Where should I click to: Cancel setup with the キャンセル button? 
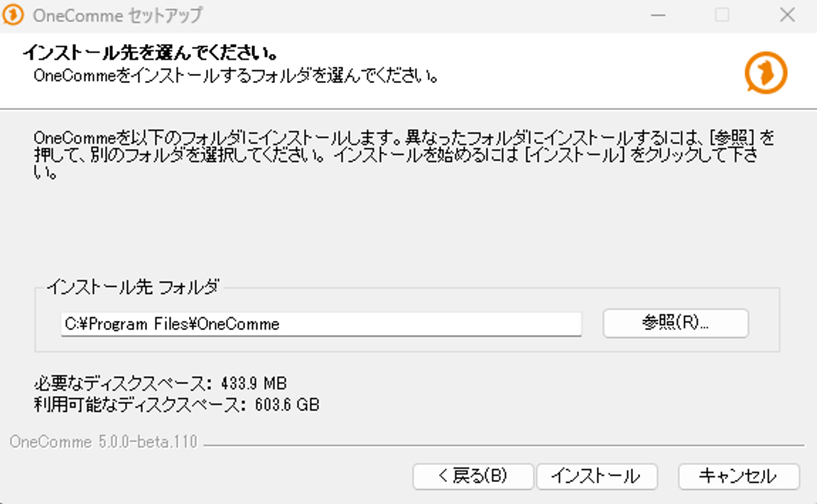(738, 476)
